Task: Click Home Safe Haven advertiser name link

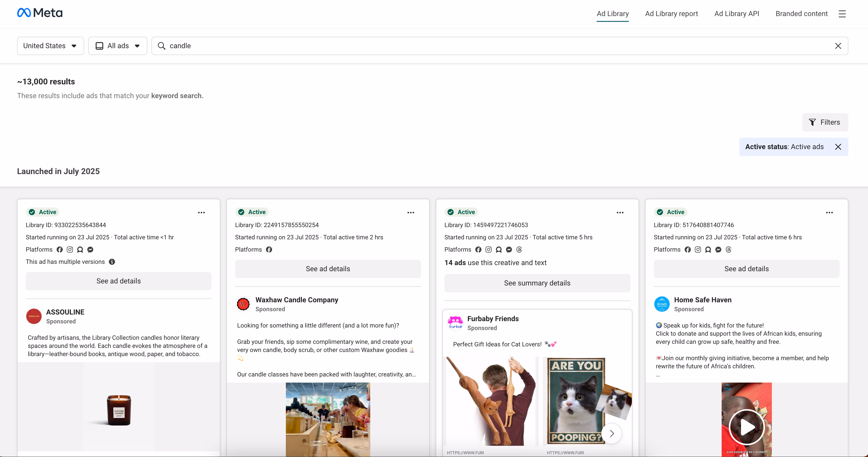Action: [703, 300]
